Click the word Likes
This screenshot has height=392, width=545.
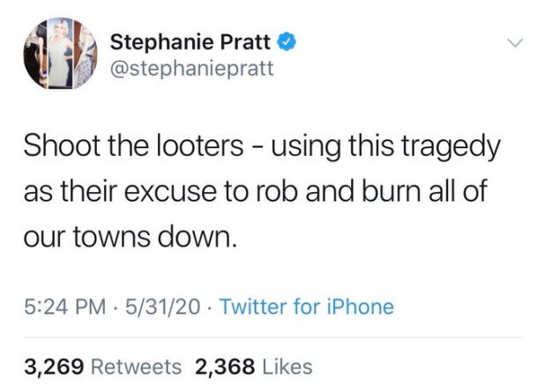(287, 366)
